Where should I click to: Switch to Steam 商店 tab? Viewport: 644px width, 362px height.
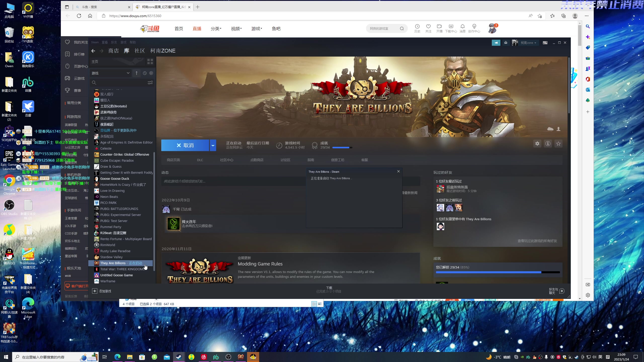pyautogui.click(x=113, y=51)
